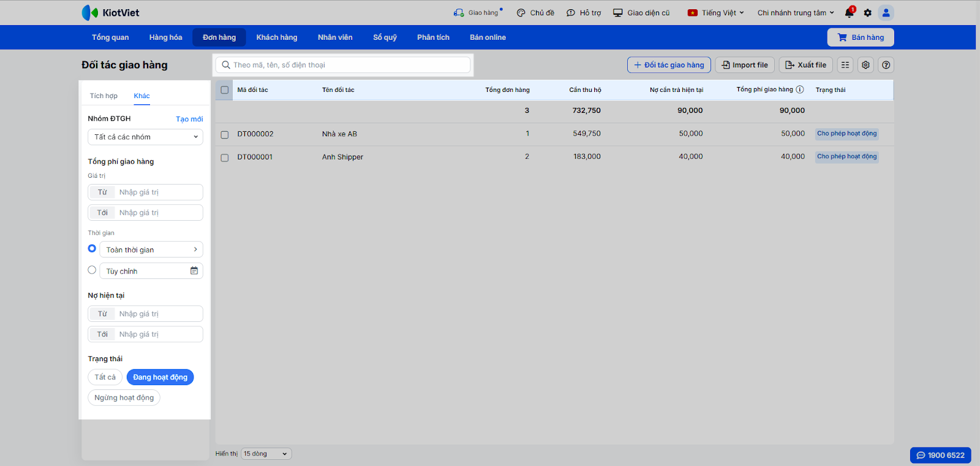Open the Nhân viên menu

tap(335, 37)
